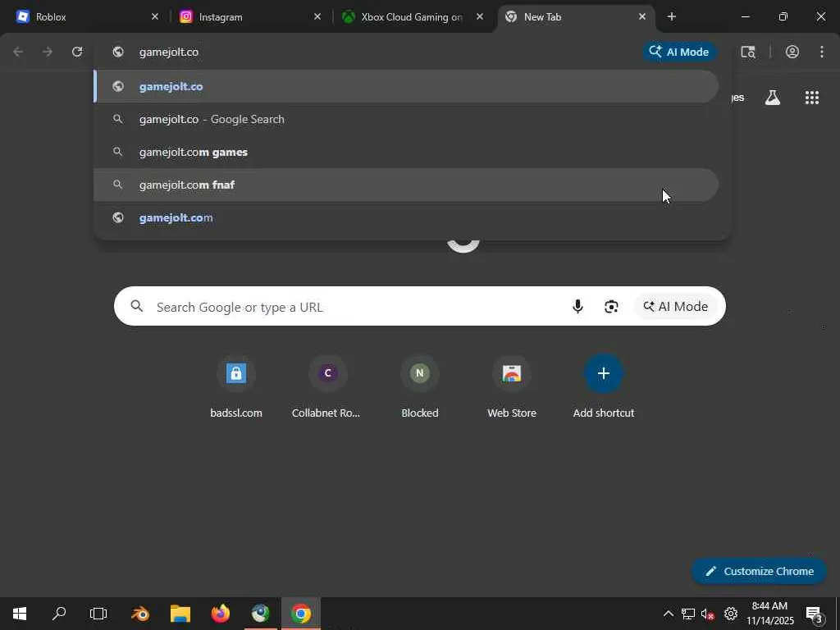Search by image with the Lens camera icon

pyautogui.click(x=611, y=307)
